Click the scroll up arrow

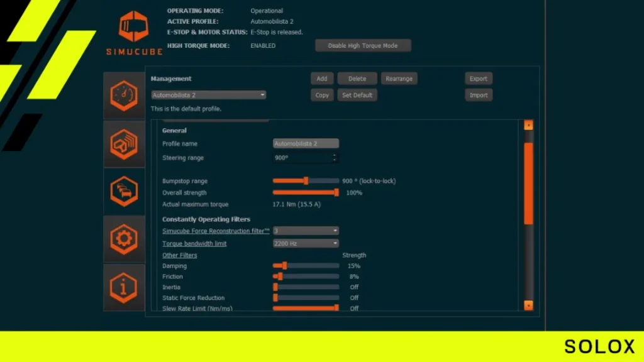pyautogui.click(x=528, y=125)
